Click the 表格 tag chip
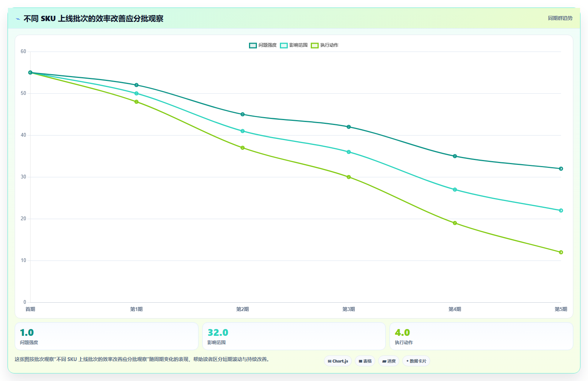This screenshot has width=588, height=381. pos(365,361)
